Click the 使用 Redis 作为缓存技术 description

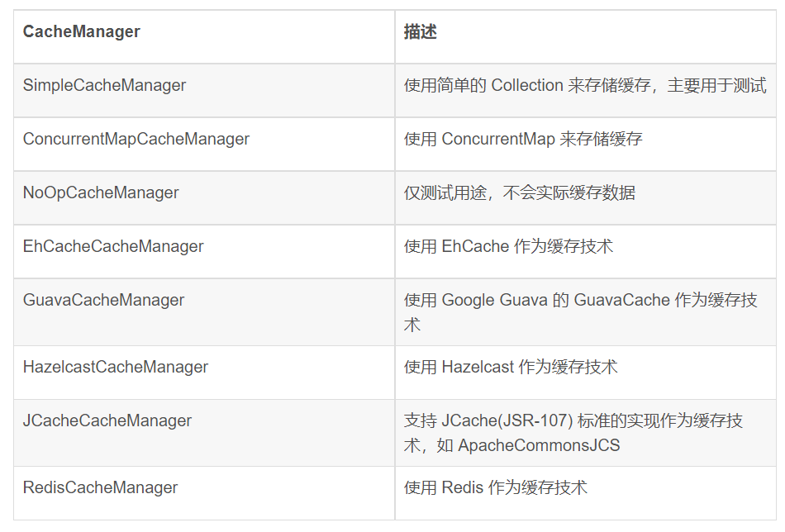495,487
